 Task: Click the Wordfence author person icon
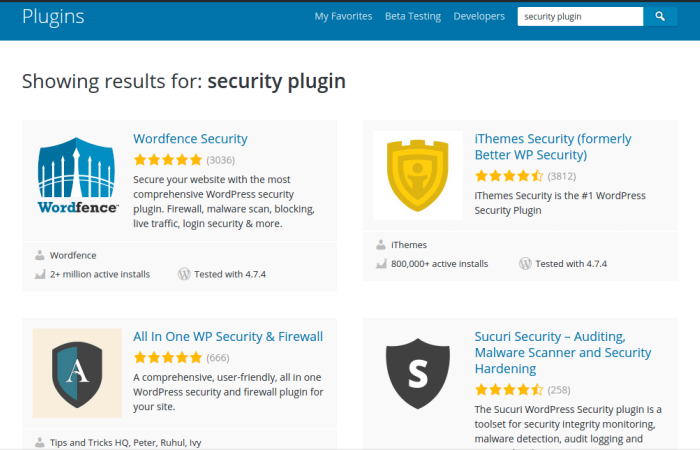[40, 255]
